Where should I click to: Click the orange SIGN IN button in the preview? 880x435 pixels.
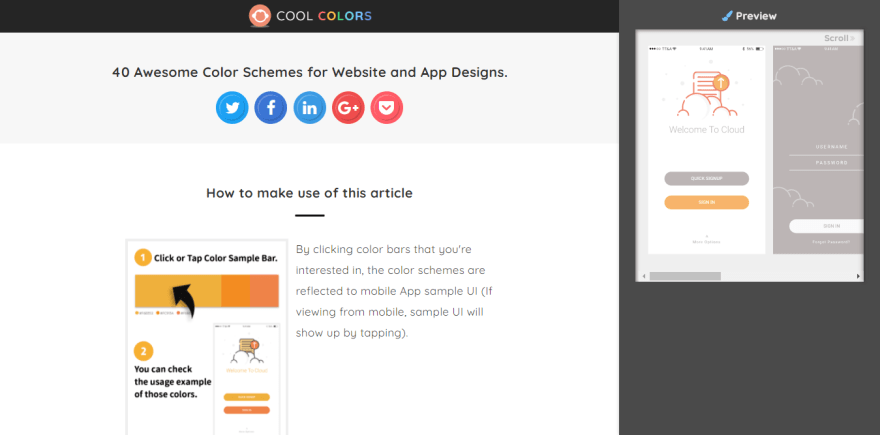[707, 202]
